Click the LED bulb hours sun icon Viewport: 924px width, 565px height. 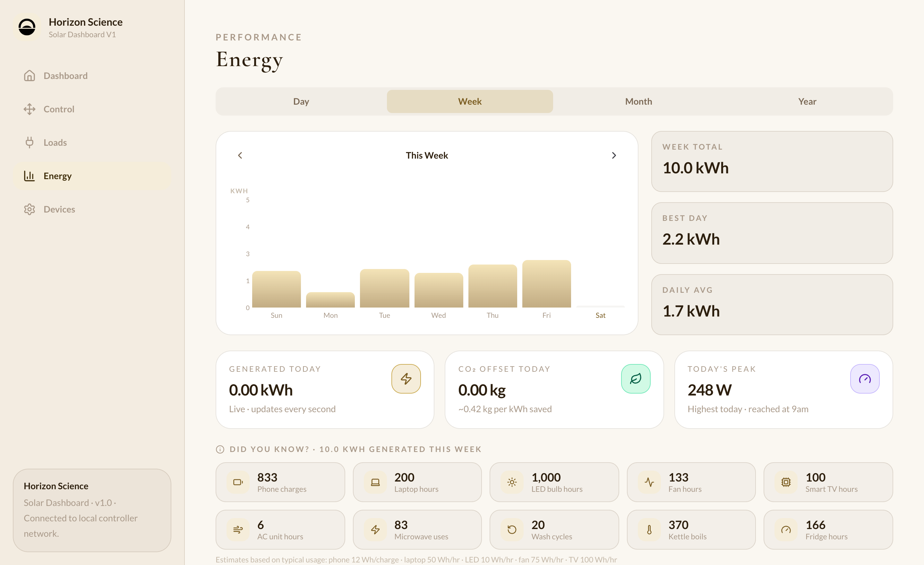[x=512, y=482]
